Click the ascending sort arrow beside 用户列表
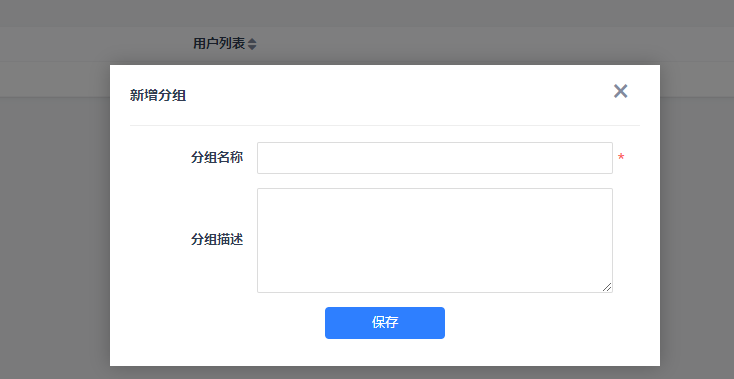This screenshot has height=379, width=734. (x=252, y=41)
